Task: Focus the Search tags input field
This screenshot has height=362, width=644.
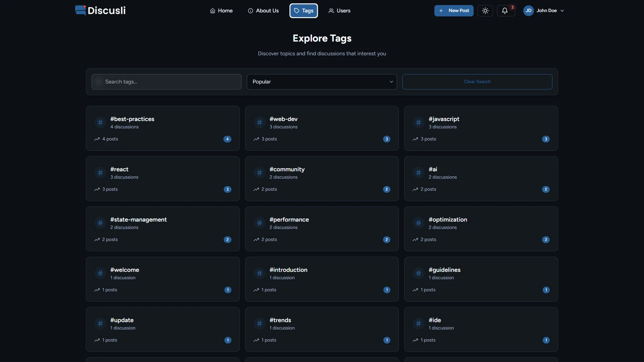Action: 166,82
